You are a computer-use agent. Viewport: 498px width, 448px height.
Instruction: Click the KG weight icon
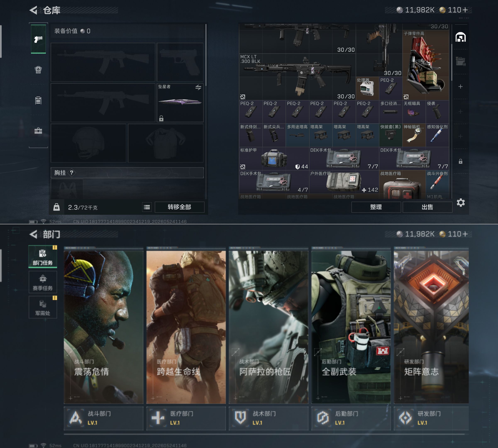(57, 207)
